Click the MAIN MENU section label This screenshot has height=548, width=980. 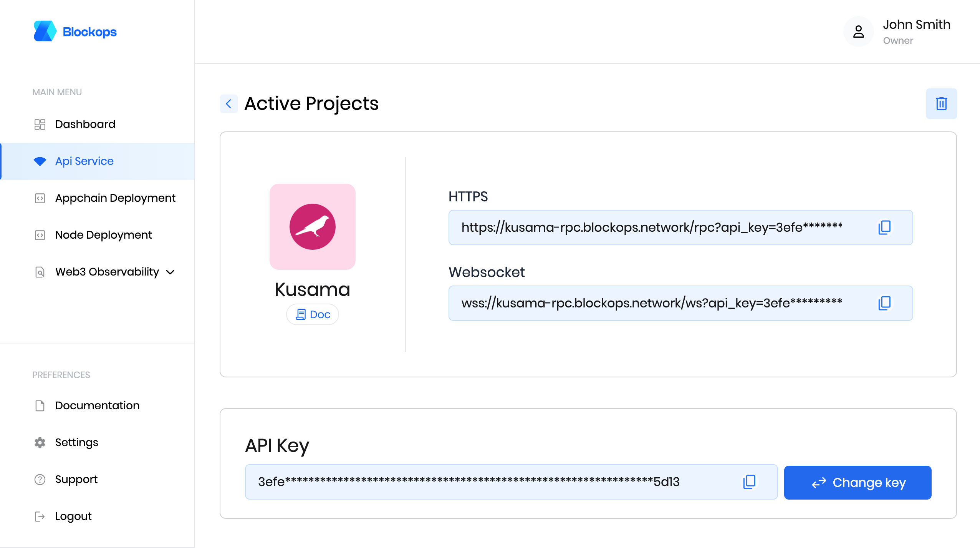pyautogui.click(x=57, y=92)
